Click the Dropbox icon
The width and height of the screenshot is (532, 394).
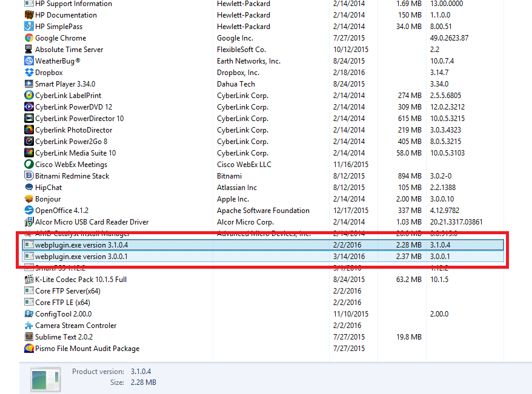pyautogui.click(x=29, y=73)
